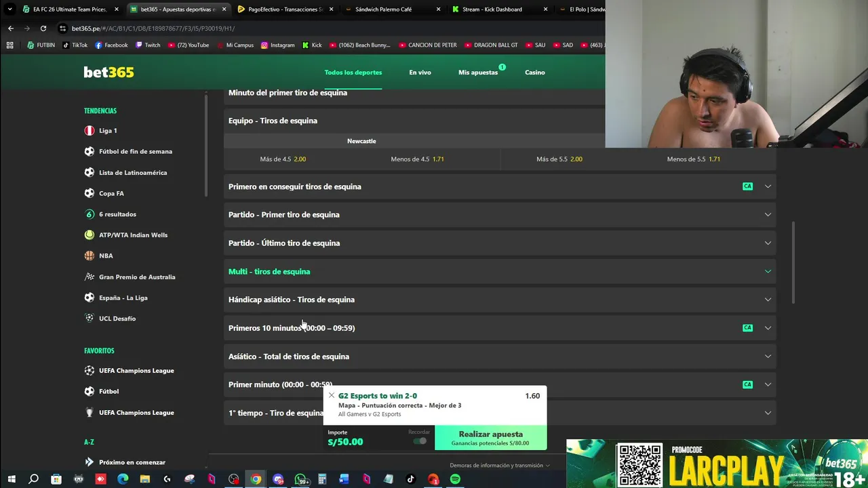Open the Kick bookmark

coord(313,45)
